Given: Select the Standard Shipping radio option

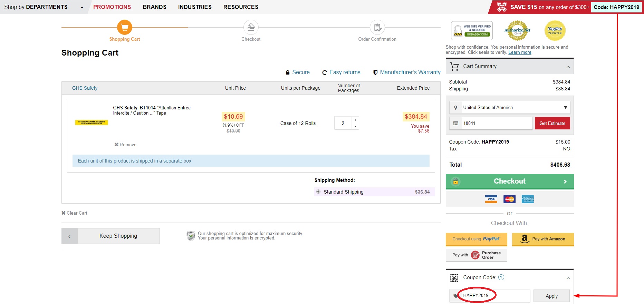Looking at the screenshot, I should pyautogui.click(x=318, y=192).
